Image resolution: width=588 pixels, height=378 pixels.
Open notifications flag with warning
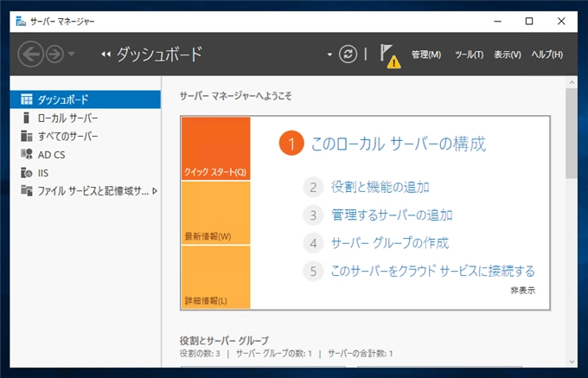tap(390, 56)
